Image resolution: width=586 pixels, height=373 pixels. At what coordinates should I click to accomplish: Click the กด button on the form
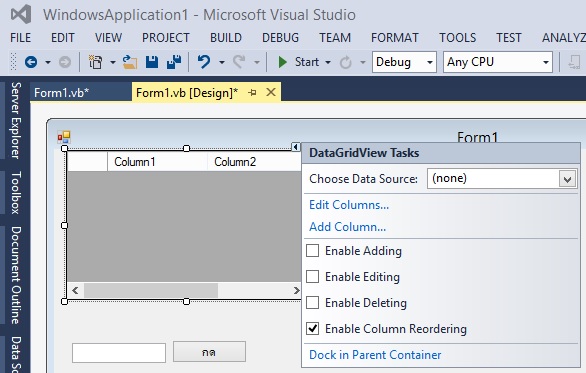click(x=209, y=352)
